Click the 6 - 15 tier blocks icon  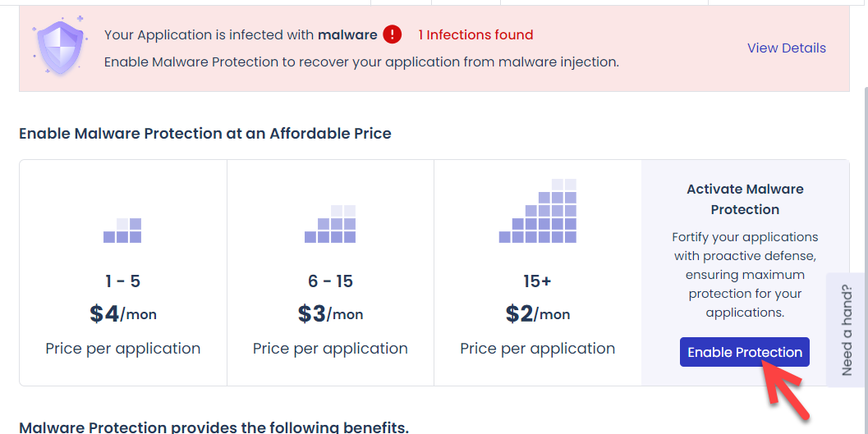tap(330, 224)
